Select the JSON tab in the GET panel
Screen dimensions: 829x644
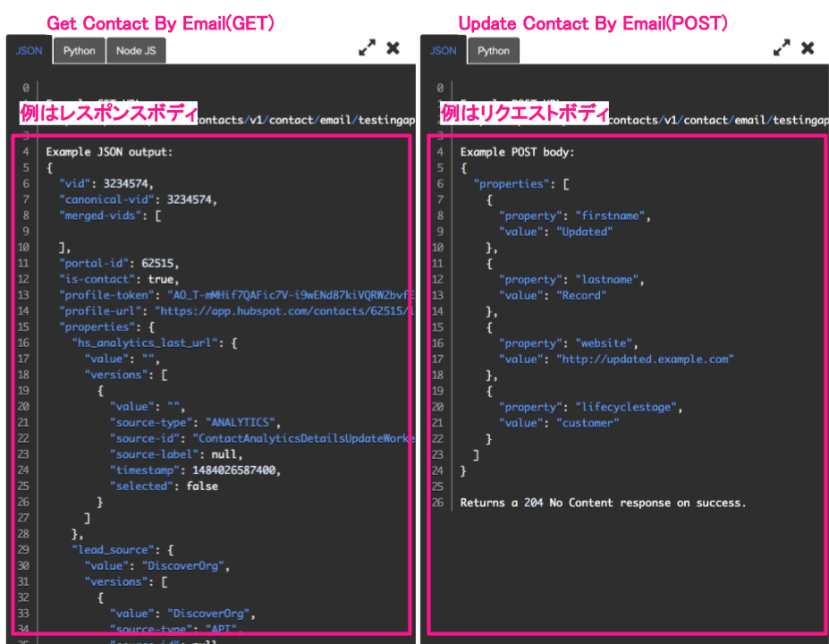(30, 51)
